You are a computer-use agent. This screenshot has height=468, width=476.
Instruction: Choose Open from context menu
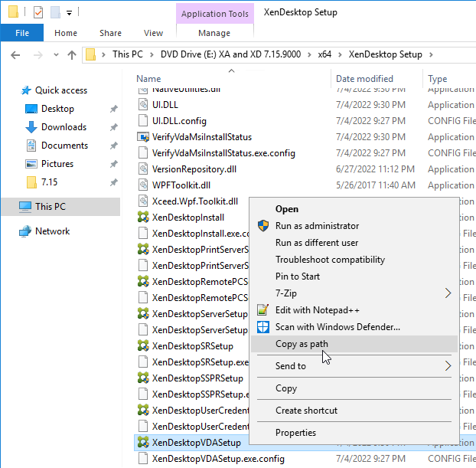[354, 209]
